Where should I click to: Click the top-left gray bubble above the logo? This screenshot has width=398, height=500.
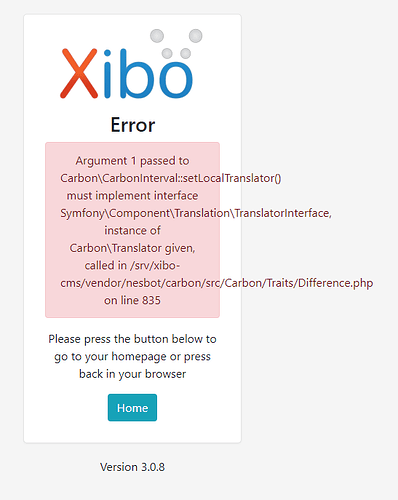[157, 36]
